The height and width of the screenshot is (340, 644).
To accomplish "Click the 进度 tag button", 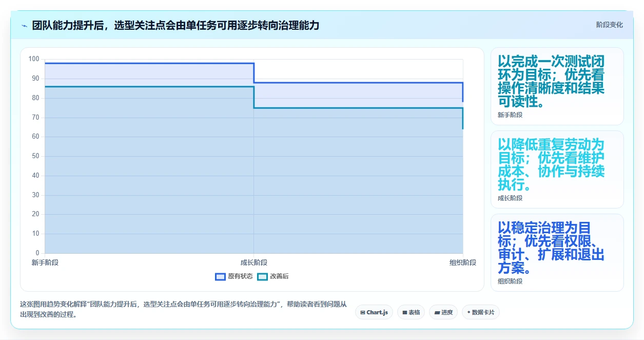I will 443,312.
